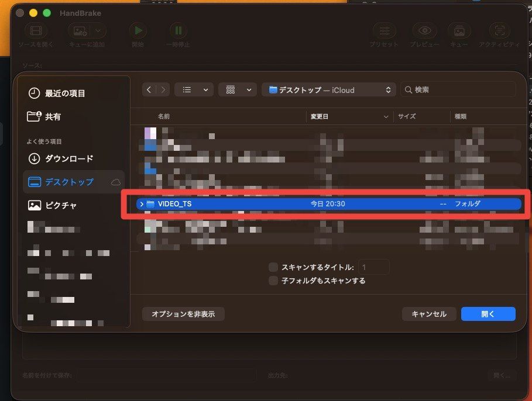
Task: Navigate forward with the right chevron
Action: [x=163, y=90]
